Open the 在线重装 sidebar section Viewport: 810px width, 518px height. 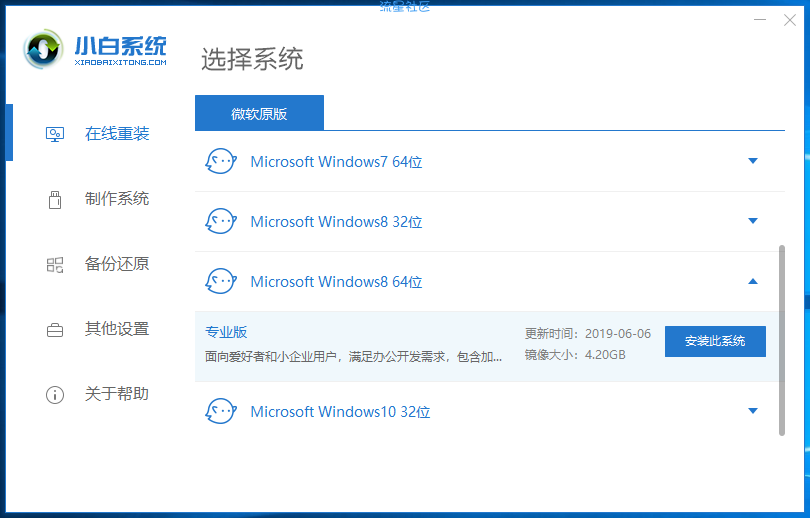pos(117,134)
